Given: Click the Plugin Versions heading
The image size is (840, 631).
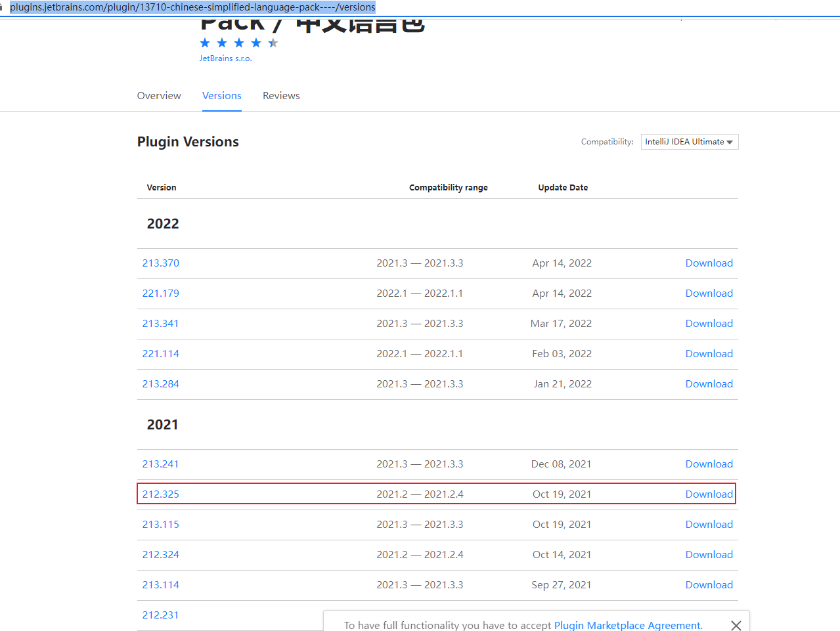Looking at the screenshot, I should [x=188, y=142].
